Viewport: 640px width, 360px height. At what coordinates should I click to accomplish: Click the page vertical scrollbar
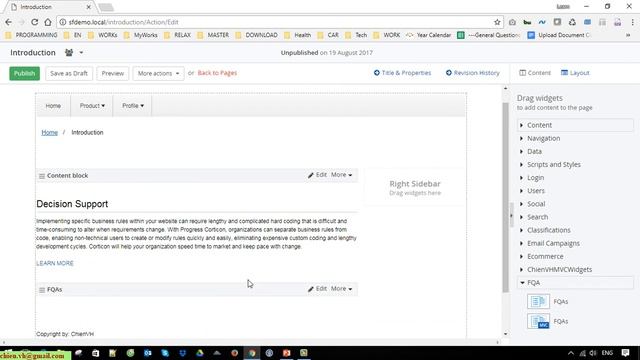505,197
